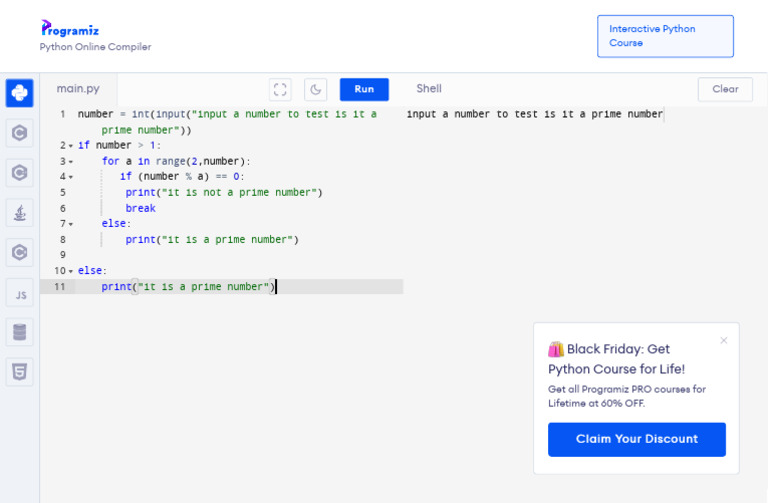Click the Claim Your Discount button
This screenshot has width=768, height=503.
[637, 439]
